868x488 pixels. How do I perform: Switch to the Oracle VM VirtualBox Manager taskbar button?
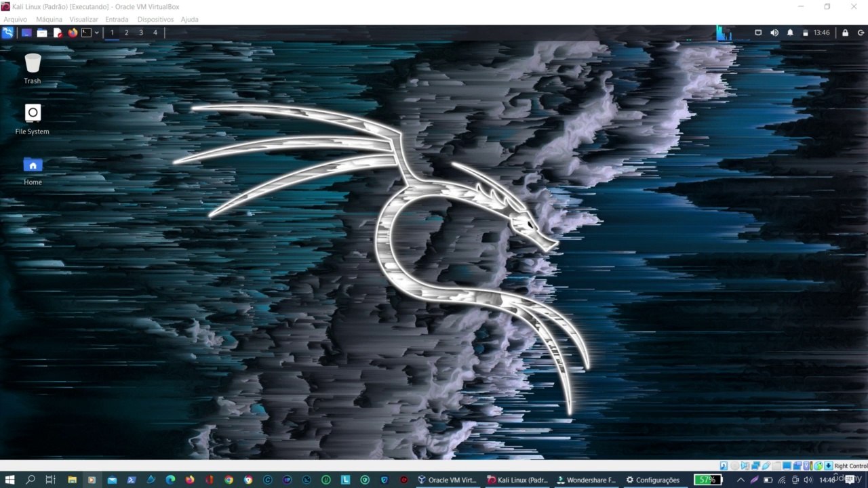pos(448,480)
